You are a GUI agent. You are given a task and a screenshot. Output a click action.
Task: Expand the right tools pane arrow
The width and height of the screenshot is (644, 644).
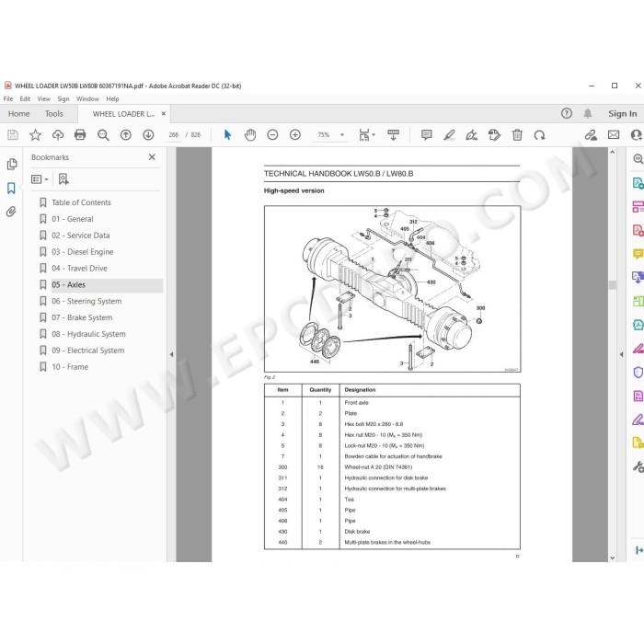pos(621,354)
